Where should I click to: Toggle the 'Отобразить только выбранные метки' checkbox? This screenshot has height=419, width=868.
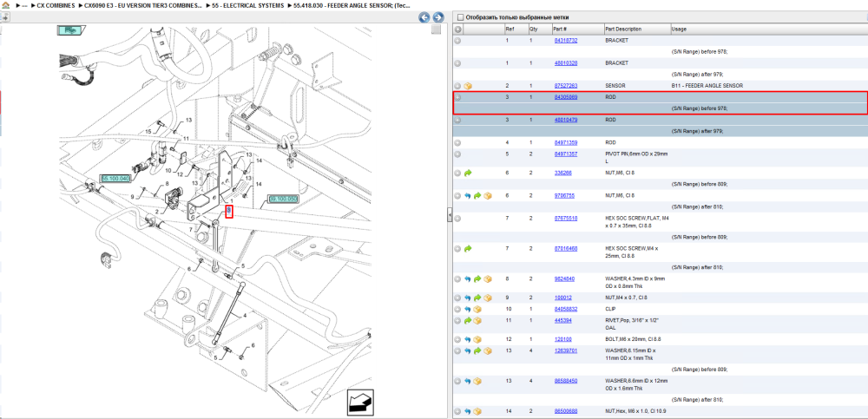tap(461, 17)
